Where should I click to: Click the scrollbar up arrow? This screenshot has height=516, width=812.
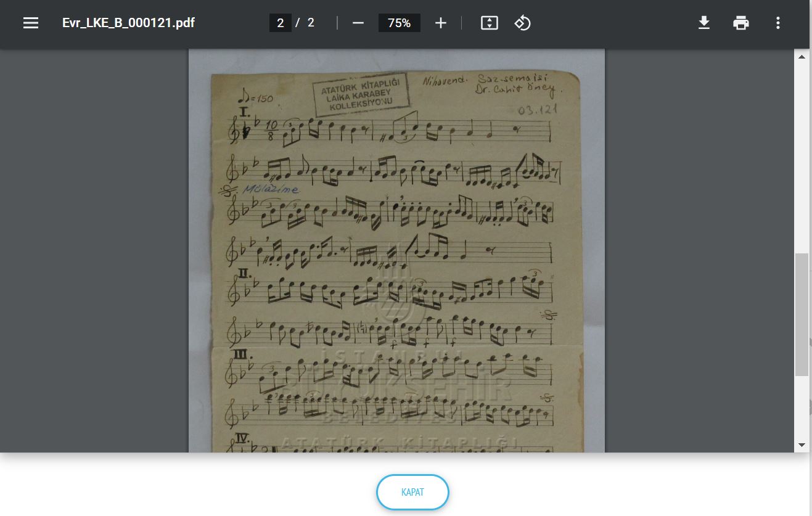click(802, 57)
